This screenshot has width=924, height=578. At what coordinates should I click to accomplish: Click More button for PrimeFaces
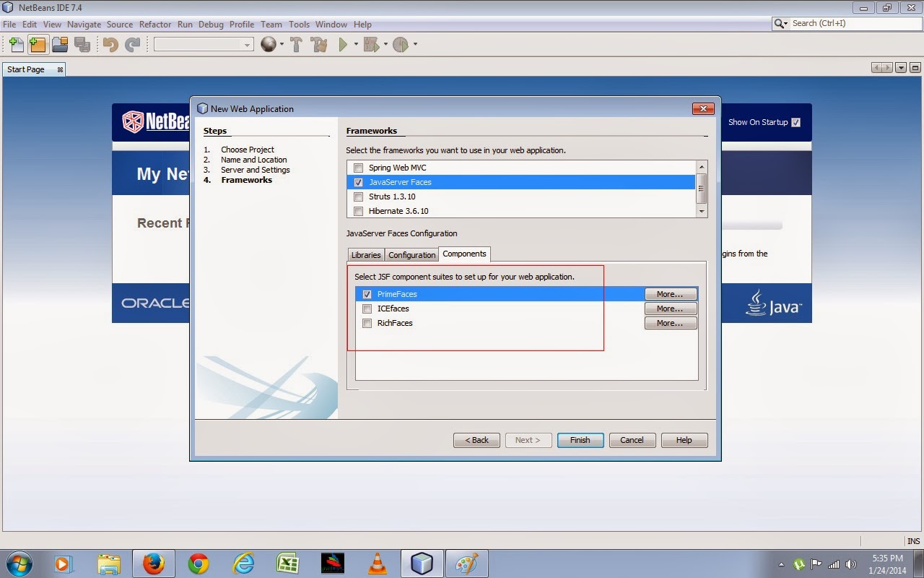click(671, 294)
